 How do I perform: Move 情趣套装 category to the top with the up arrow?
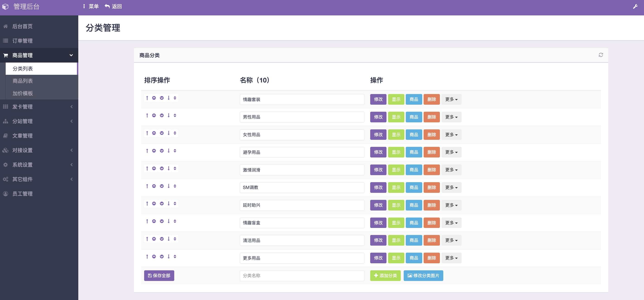click(147, 98)
